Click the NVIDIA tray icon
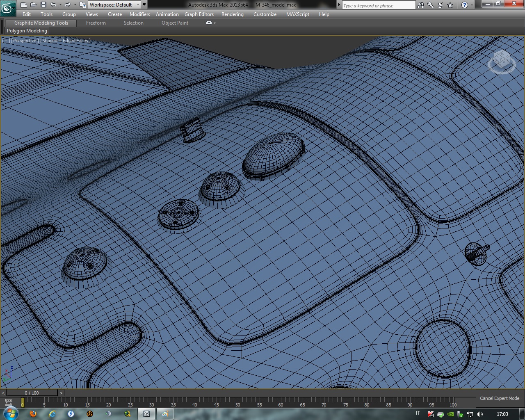Viewport: 525px width, 420px height. coord(450,414)
